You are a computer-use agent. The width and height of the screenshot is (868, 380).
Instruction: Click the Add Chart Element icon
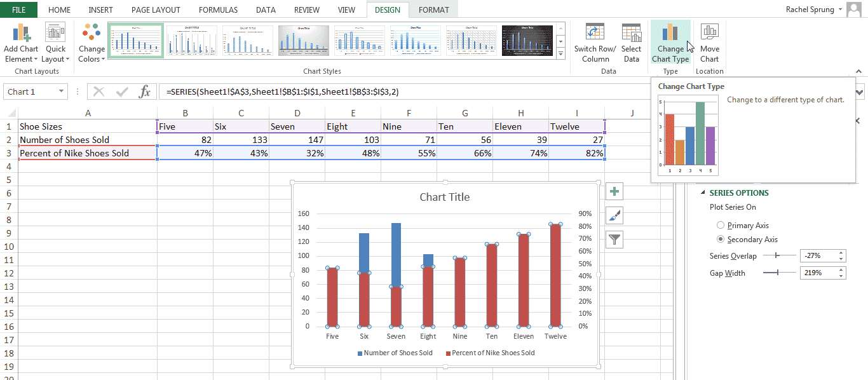coord(21,33)
